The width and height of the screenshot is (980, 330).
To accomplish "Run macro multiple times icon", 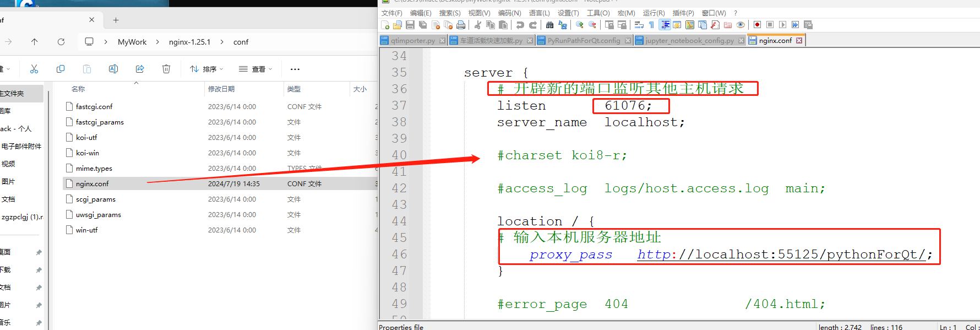I will point(795,25).
